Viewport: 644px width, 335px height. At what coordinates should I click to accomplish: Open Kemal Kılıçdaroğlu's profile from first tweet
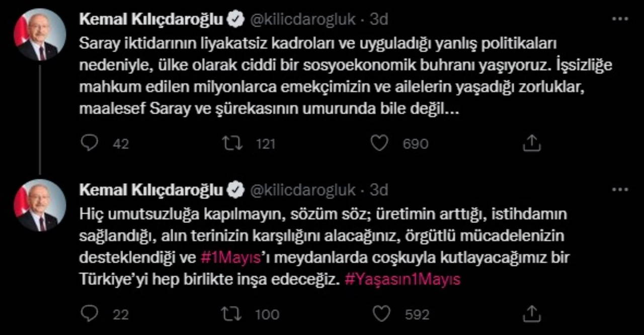[151, 19]
